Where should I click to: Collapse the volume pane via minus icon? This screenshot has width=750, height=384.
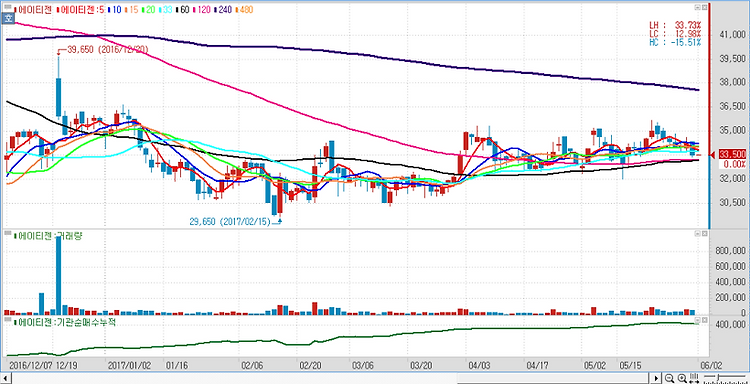pos(697,233)
